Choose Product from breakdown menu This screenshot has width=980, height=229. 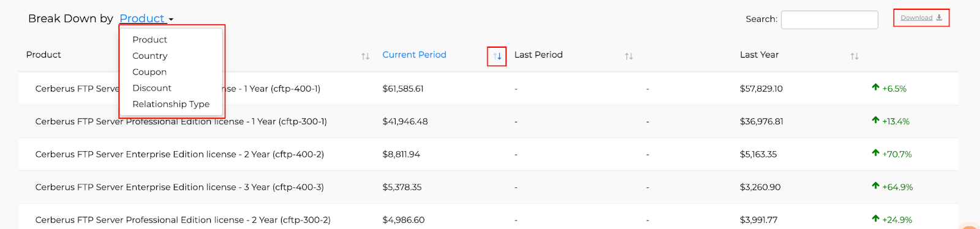click(x=150, y=40)
